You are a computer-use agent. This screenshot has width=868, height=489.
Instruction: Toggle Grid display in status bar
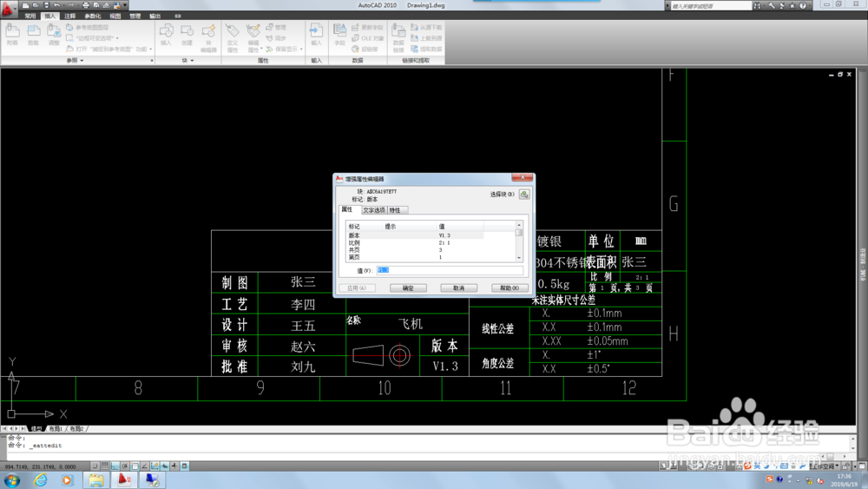pyautogui.click(x=105, y=466)
